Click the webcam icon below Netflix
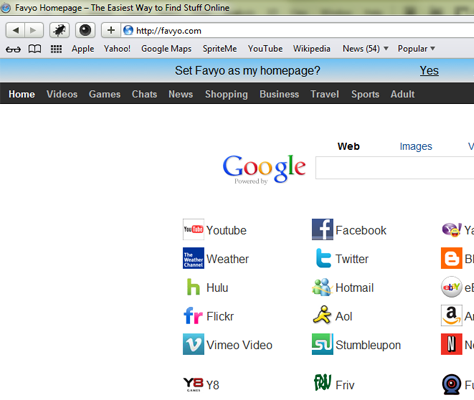 [x=452, y=384]
